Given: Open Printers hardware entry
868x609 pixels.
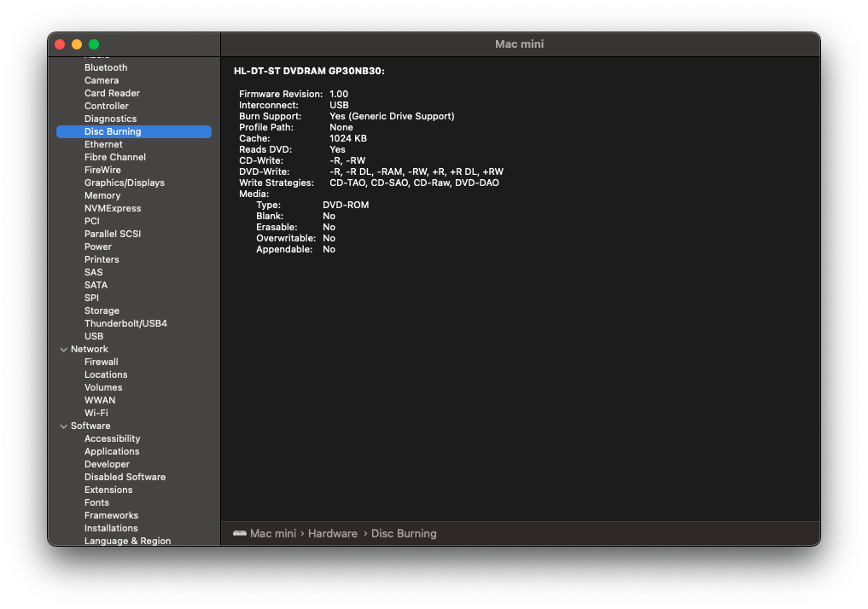Looking at the screenshot, I should (102, 259).
